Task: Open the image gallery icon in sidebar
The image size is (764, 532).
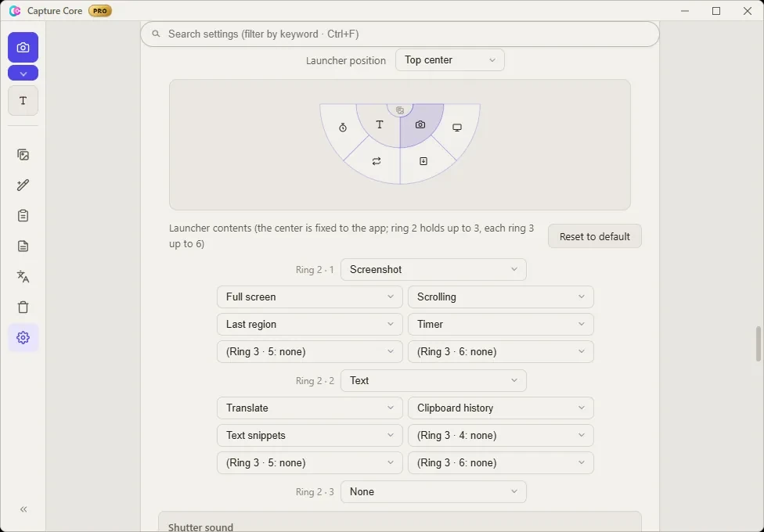Action: 23,155
